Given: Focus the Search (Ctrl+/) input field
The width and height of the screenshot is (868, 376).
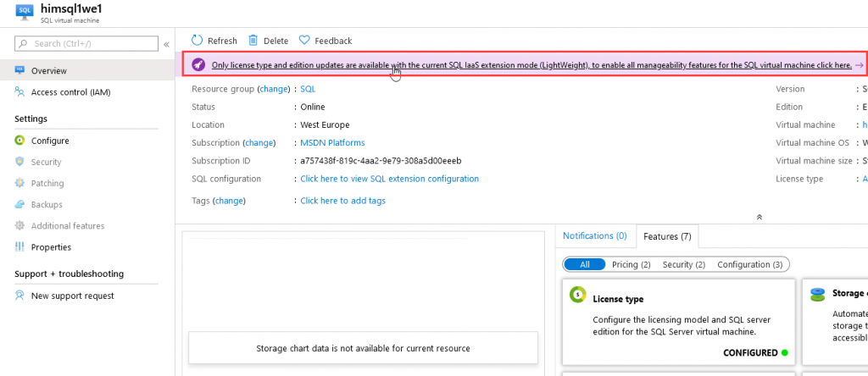Looking at the screenshot, I should pos(86,44).
